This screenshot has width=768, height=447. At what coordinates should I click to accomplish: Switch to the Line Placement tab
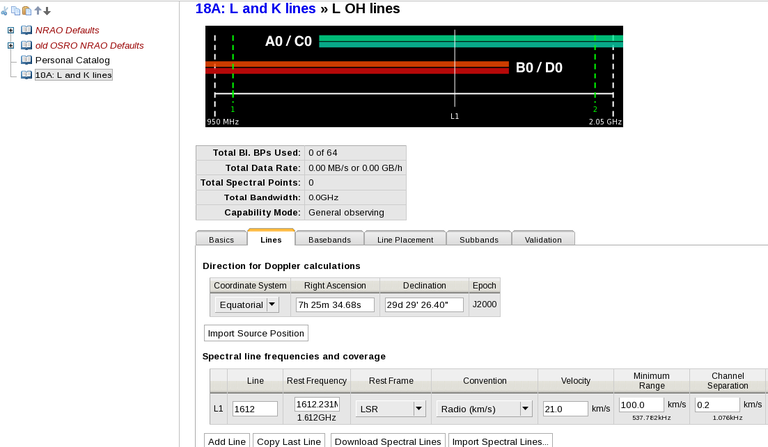[x=405, y=239]
